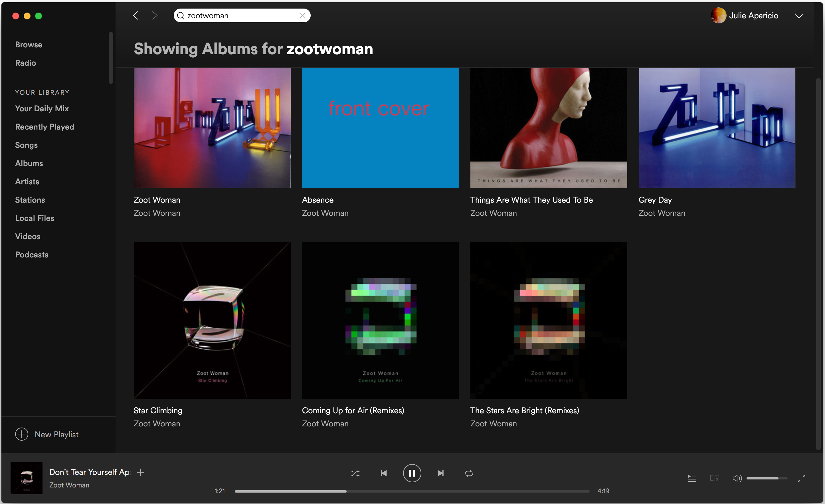Open the Podcasts sidebar item

pos(31,255)
